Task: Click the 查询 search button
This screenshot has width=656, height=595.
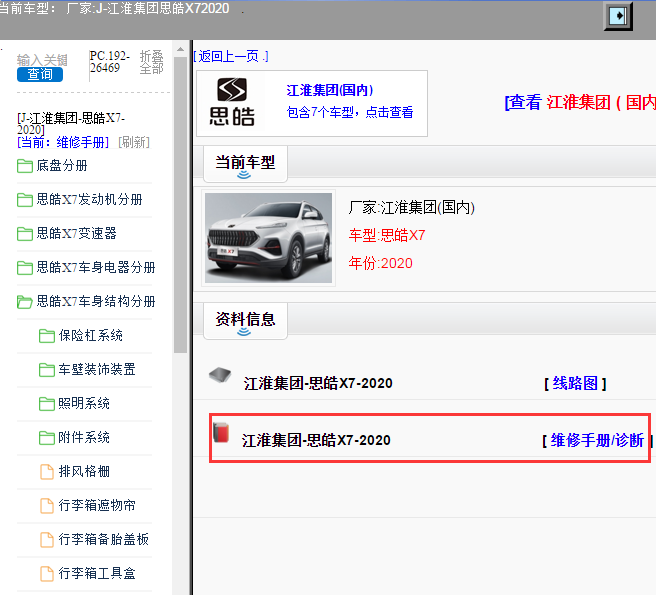Action: point(40,74)
